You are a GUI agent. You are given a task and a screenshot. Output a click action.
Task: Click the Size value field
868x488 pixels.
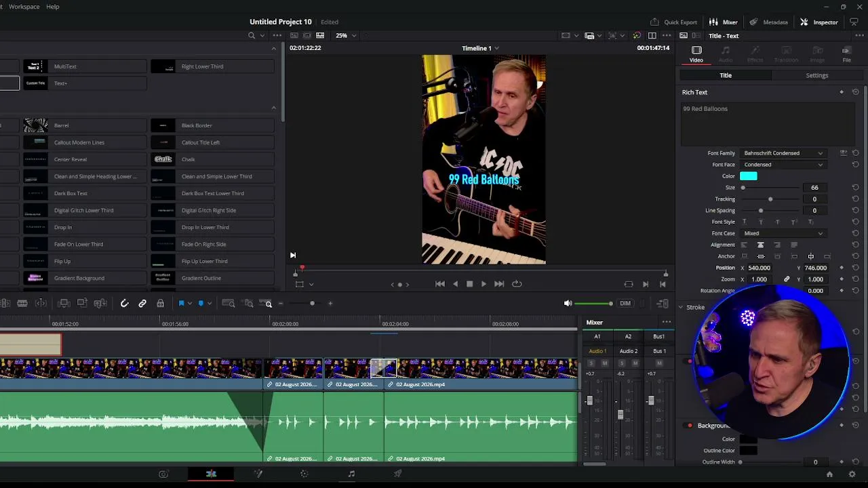coord(814,188)
